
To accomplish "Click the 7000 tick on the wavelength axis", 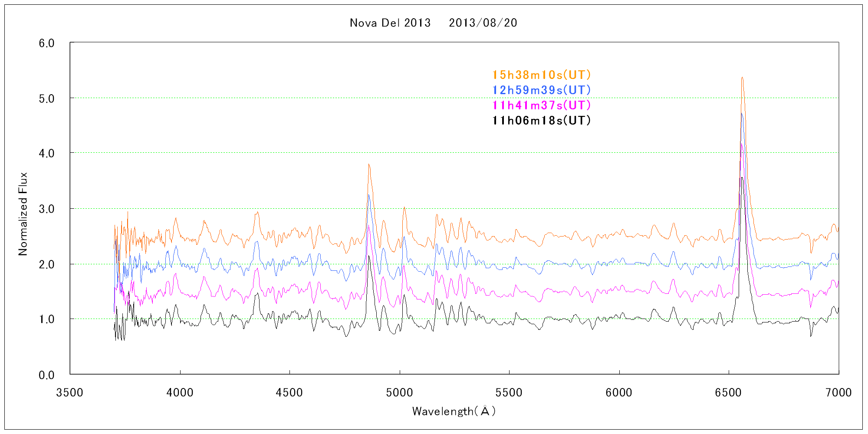I will coord(838,393).
